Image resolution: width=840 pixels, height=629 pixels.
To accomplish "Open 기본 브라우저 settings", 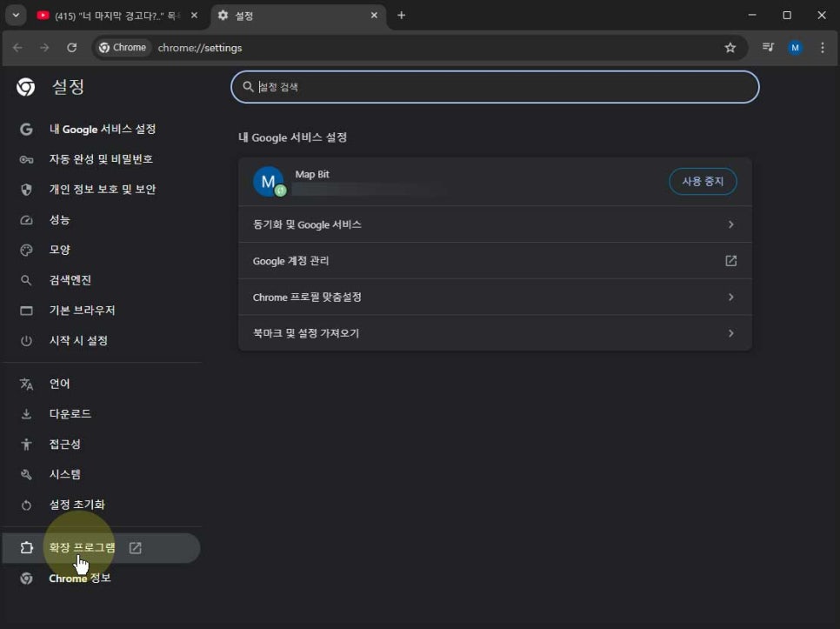I will [x=82, y=311].
